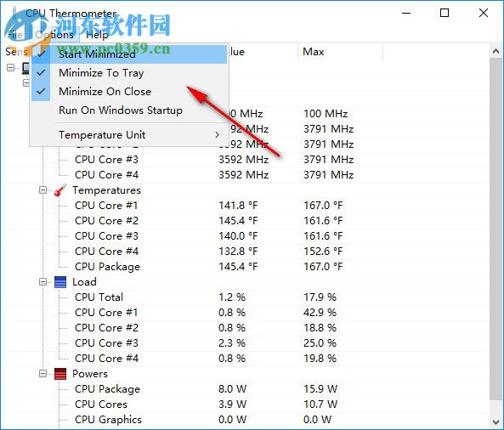Click the Load group label
The image size is (504, 430).
[x=84, y=282]
